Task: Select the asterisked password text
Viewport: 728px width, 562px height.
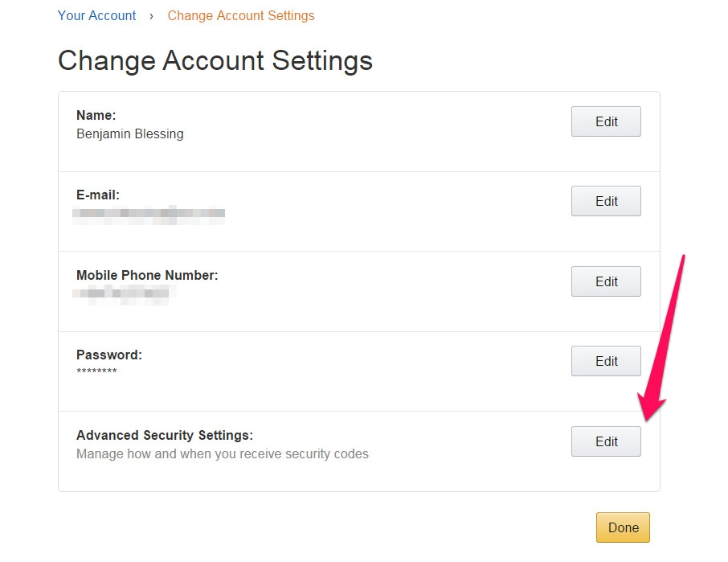Action: tap(97, 372)
